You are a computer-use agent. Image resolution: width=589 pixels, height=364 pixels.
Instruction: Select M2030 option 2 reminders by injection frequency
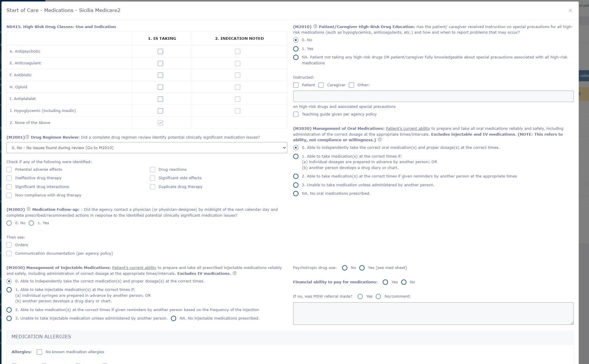point(9,310)
